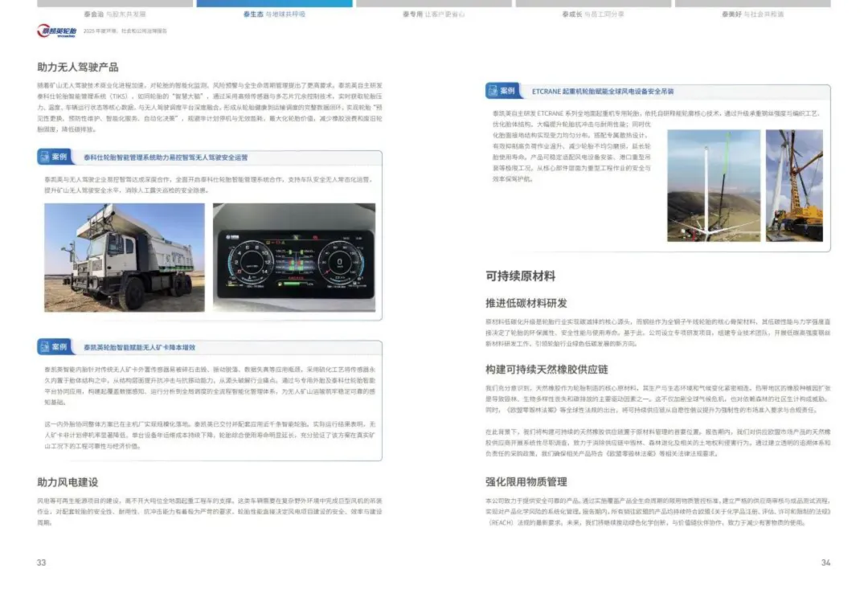Screen dimensions: 868x589
Task: Open the white mining dump truck photo
Action: [x=125, y=257]
